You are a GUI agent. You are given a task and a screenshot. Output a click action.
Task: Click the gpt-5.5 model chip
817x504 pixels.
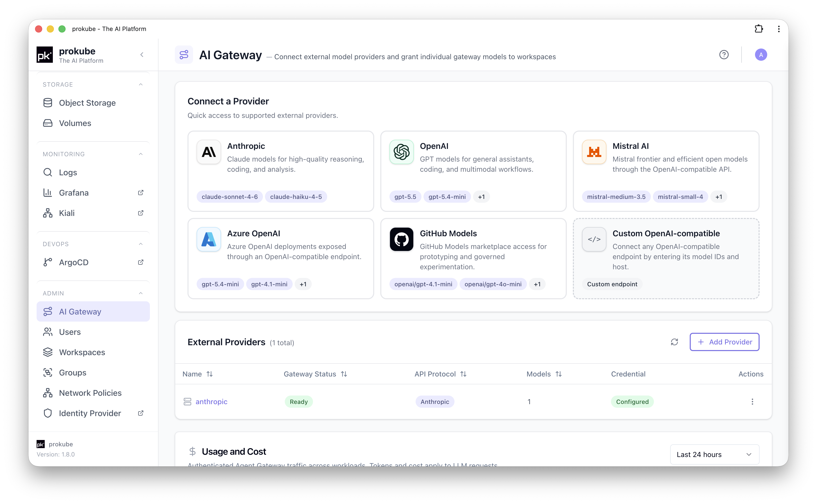click(x=405, y=197)
